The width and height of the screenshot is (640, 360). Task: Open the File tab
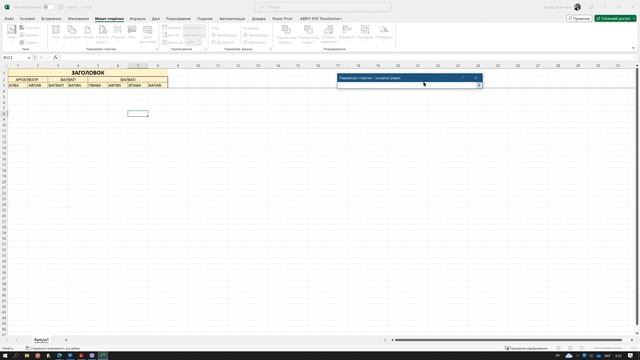tap(9, 19)
